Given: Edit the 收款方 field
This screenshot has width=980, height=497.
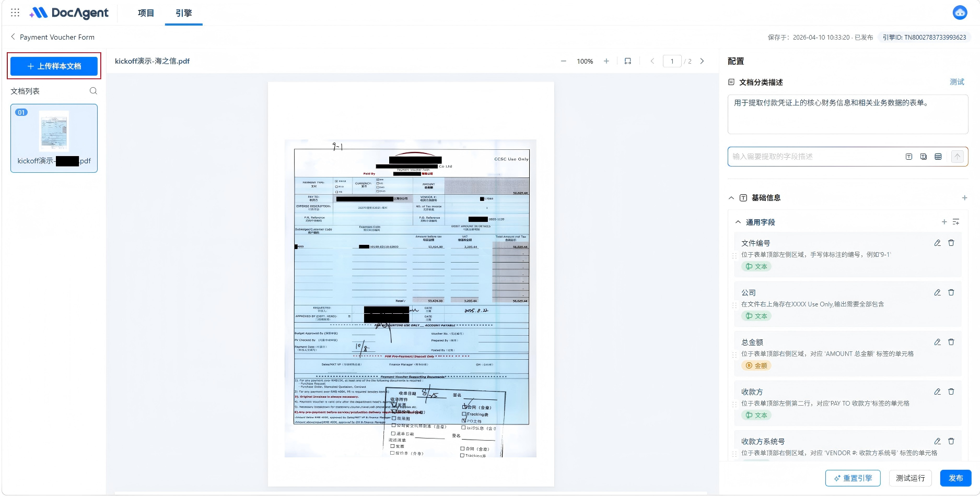Looking at the screenshot, I should tap(938, 392).
